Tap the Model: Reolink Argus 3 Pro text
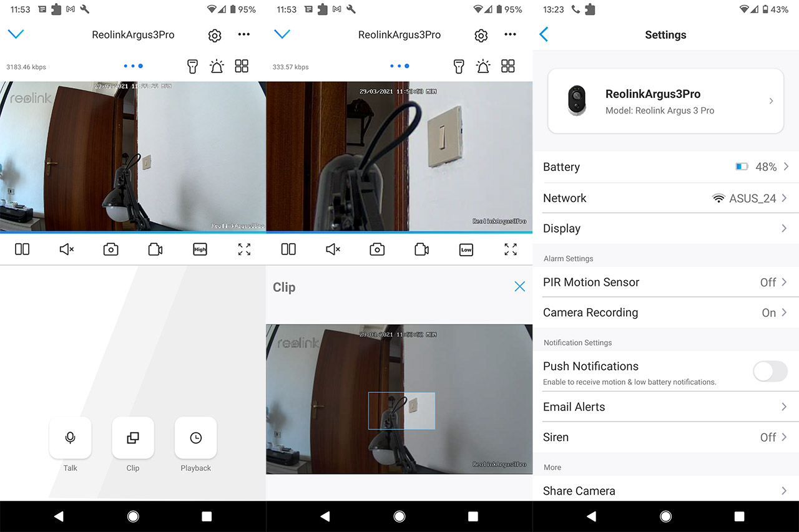This screenshot has height=532, width=799. (660, 110)
